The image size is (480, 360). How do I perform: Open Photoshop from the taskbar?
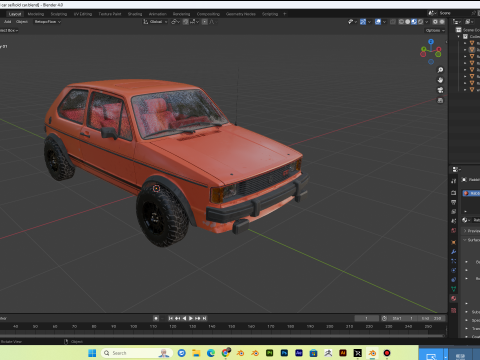284,353
